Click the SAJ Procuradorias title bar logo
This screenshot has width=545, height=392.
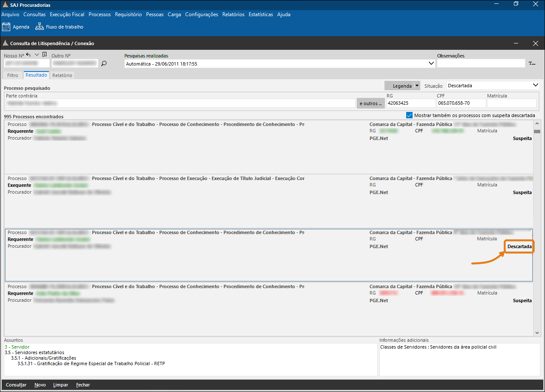[x=5, y=5]
